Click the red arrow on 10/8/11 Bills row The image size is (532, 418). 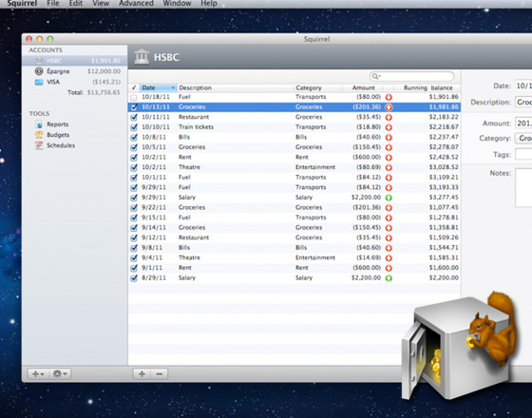pos(389,138)
